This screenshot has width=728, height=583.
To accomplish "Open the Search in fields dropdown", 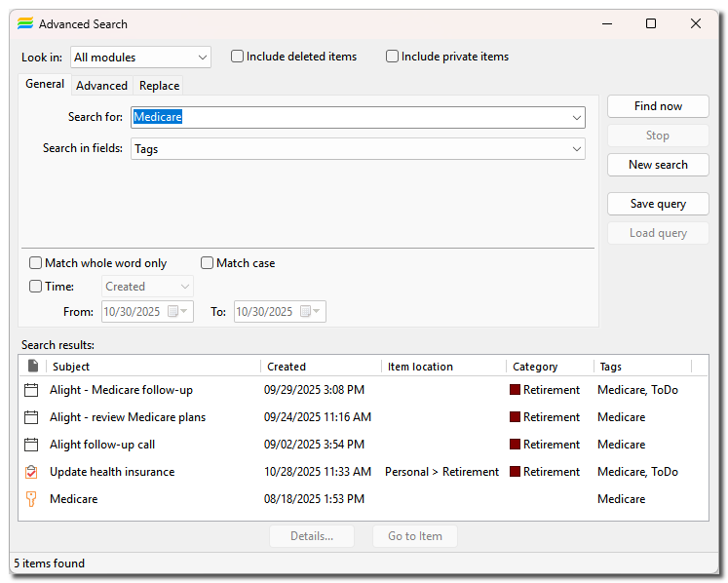I will 577,149.
